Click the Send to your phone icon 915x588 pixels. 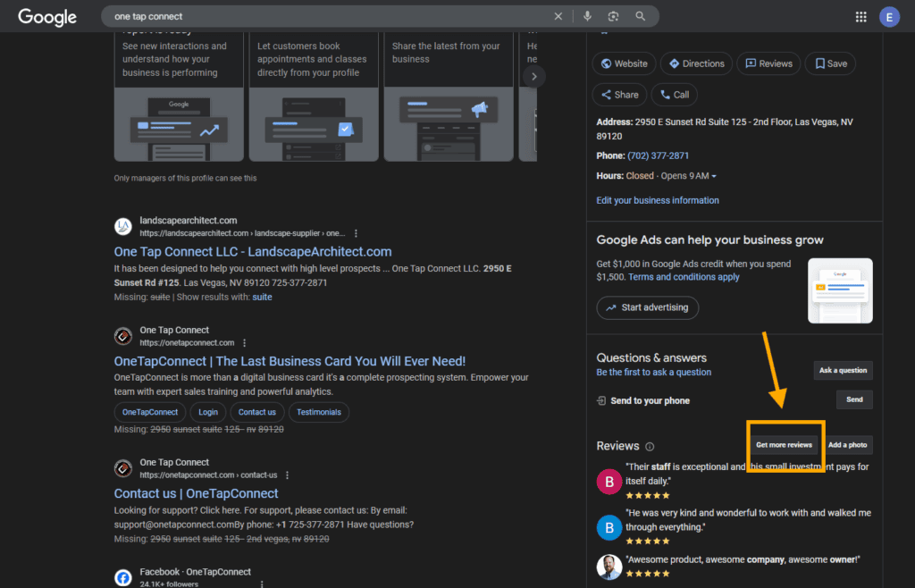(601, 400)
